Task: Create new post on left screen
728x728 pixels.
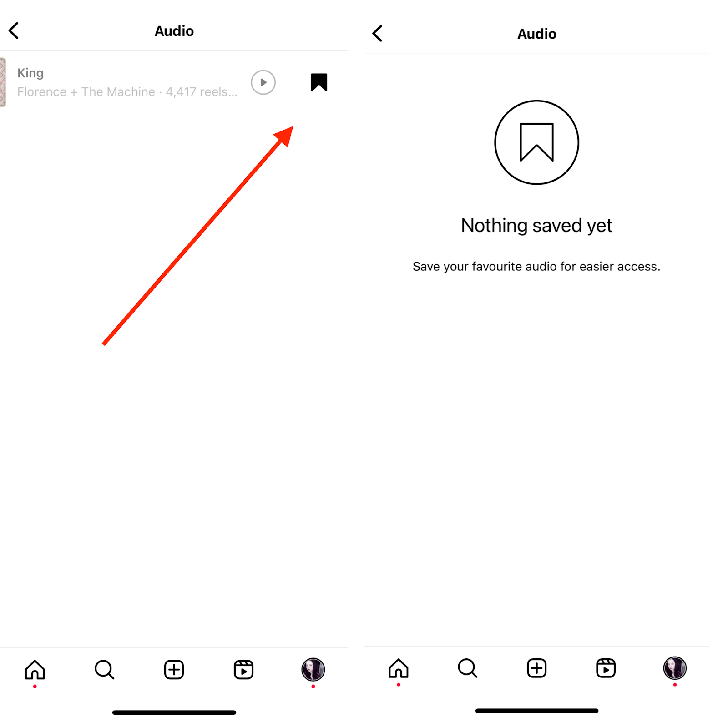Action: tap(174, 670)
